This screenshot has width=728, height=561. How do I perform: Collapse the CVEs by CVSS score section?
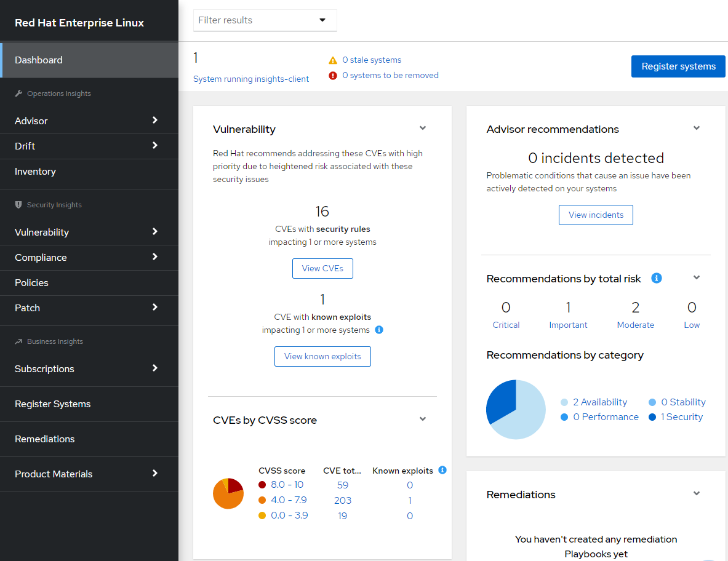(423, 419)
